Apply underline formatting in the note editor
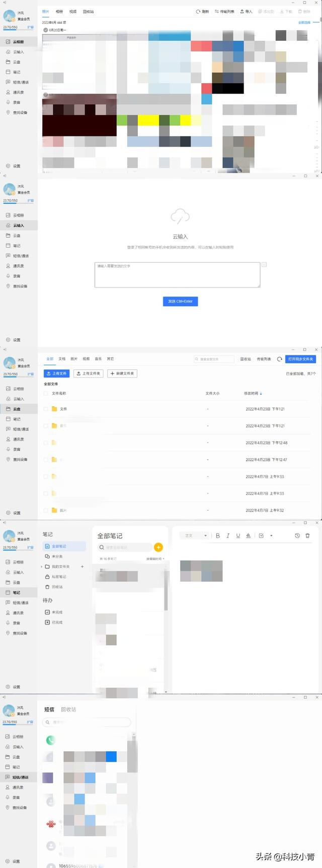Viewport: 322px width, 868px height. point(238,536)
